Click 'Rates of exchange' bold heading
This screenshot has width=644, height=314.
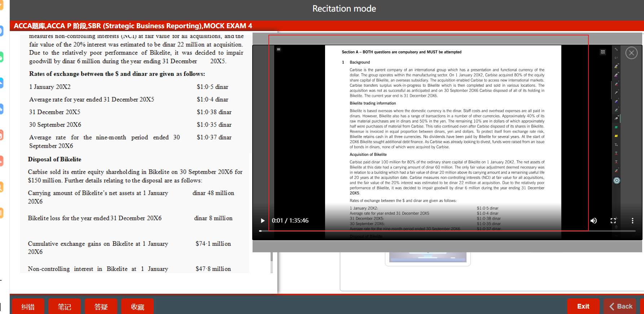pyautogui.click(x=117, y=74)
